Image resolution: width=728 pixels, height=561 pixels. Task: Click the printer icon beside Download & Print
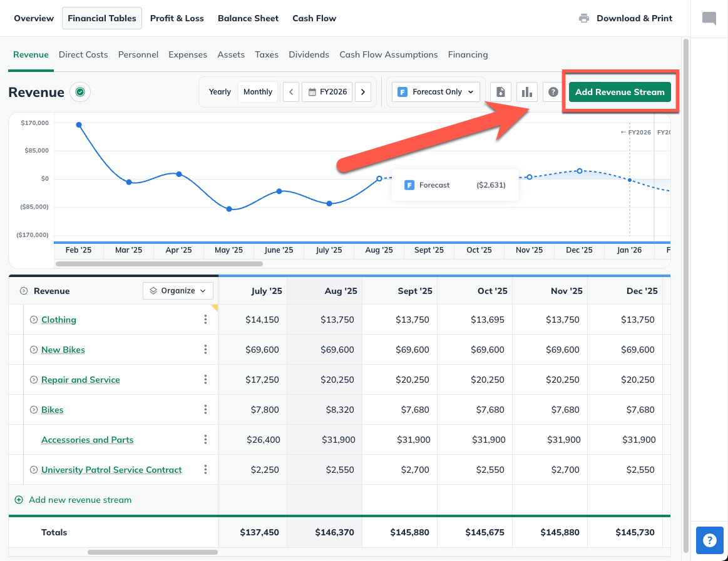(584, 18)
